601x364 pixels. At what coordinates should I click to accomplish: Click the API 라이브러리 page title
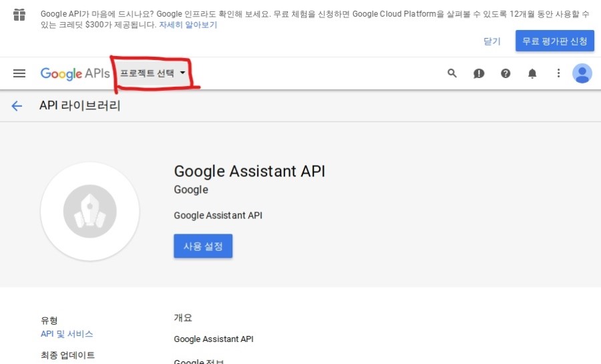pos(80,106)
